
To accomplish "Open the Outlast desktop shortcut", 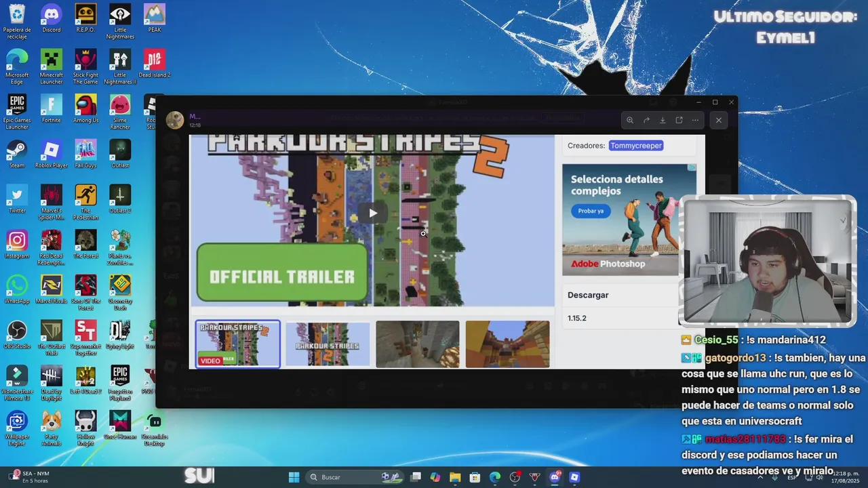I will [x=120, y=155].
